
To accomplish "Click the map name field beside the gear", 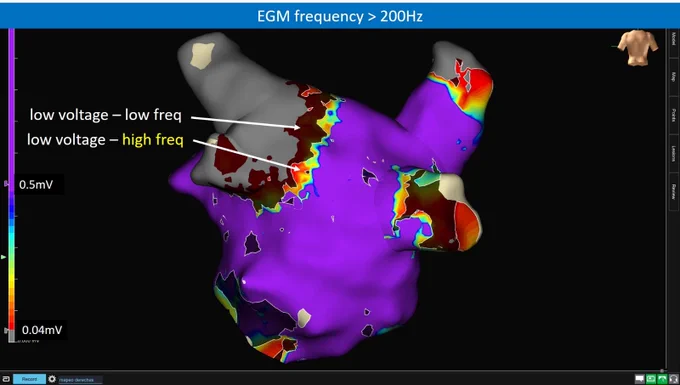I will 80,380.
